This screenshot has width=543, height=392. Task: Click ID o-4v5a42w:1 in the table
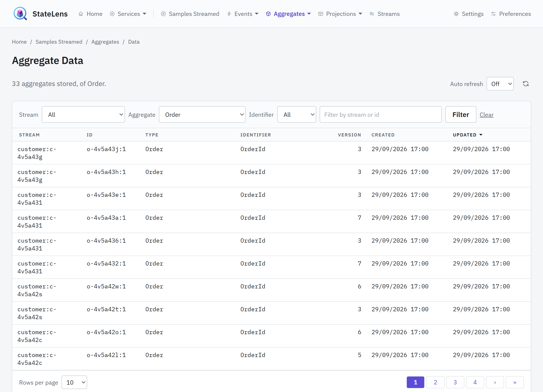pyautogui.click(x=106, y=286)
